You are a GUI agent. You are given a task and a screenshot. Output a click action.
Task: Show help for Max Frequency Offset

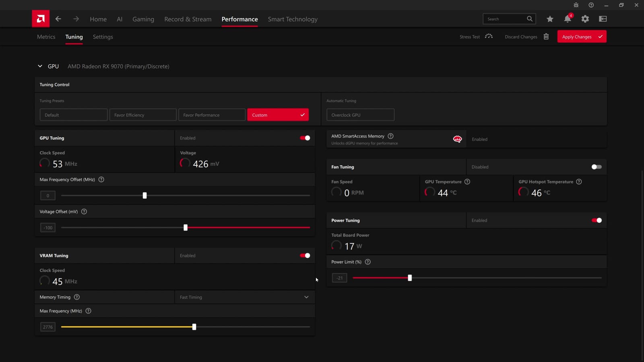tap(101, 179)
